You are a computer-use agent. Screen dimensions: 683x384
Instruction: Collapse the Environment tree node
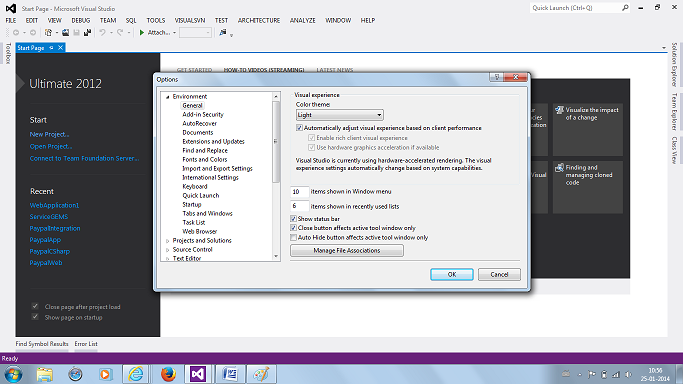(x=168, y=97)
